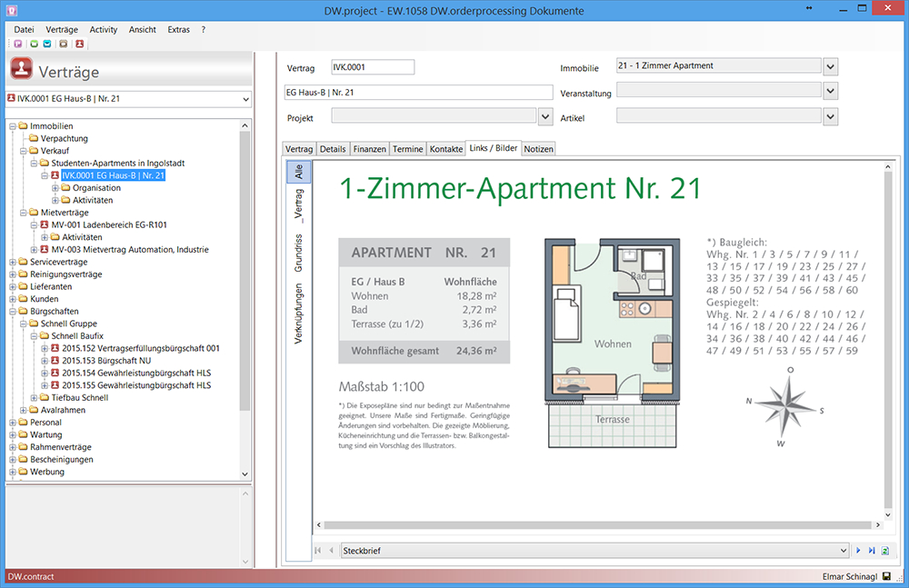The image size is (909, 588).
Task: Collapse the Mietverträge tree node
Action: tap(24, 213)
